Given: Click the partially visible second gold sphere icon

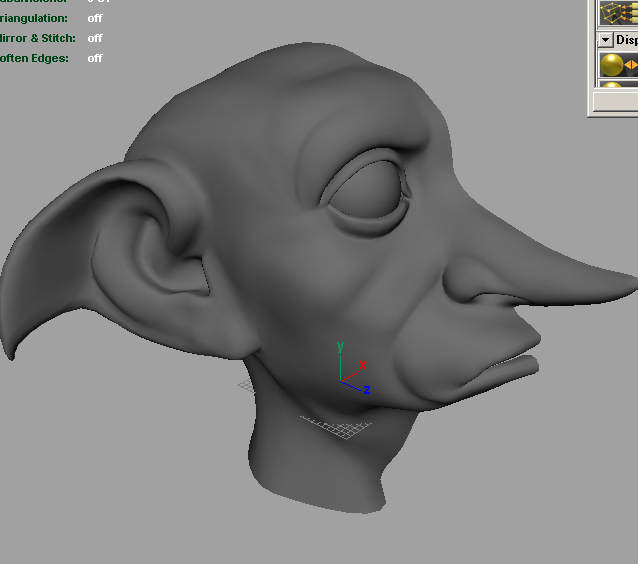Looking at the screenshot, I should [611, 86].
